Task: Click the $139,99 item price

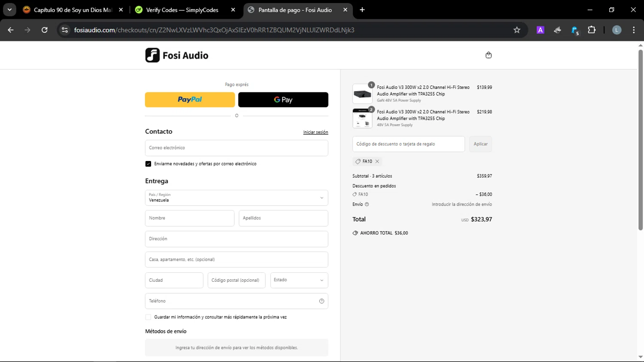Action: tap(484, 87)
